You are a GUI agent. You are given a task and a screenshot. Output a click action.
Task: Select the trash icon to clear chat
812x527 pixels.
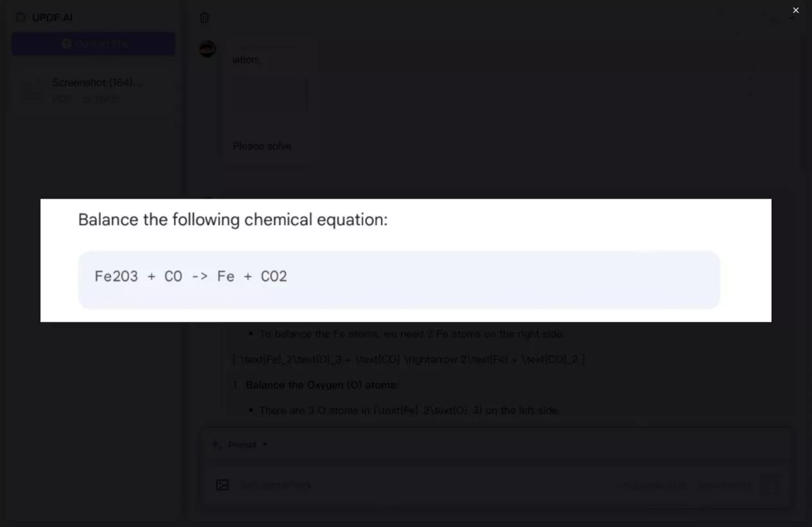tap(205, 17)
